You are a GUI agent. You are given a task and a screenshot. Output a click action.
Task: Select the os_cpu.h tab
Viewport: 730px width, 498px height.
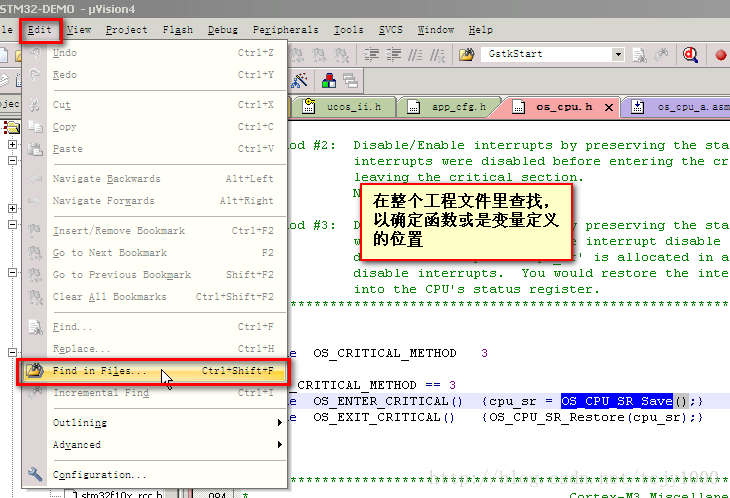554,107
